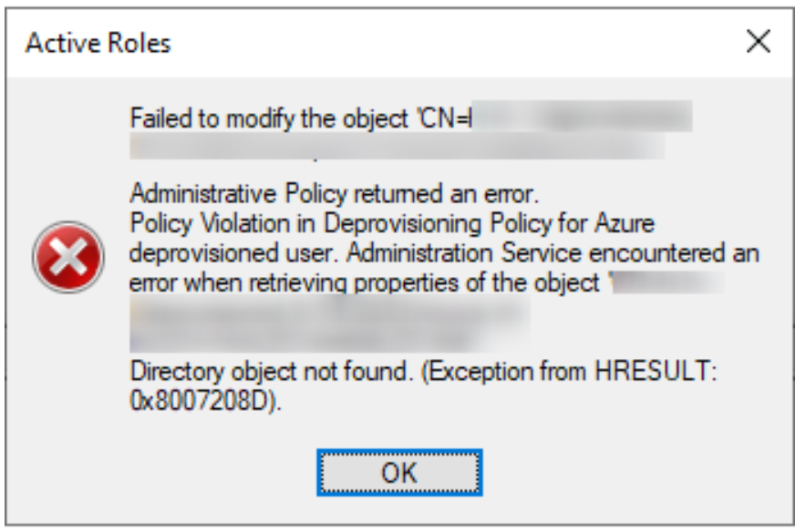Click the word 'Azure' in the message

[x=625, y=221]
